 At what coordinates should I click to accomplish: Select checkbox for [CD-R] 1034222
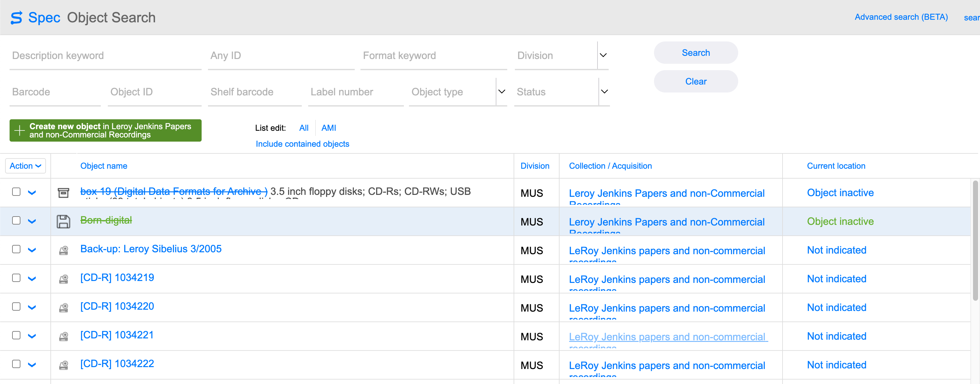pos(16,364)
